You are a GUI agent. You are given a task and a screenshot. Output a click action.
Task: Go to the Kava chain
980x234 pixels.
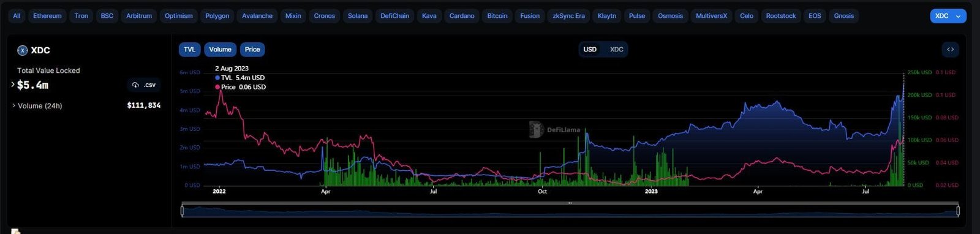(x=429, y=16)
